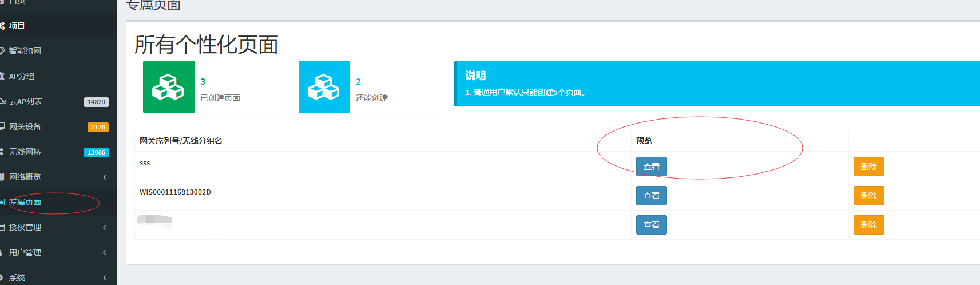Click the blue cubes icon for remaining pages

pyautogui.click(x=324, y=87)
